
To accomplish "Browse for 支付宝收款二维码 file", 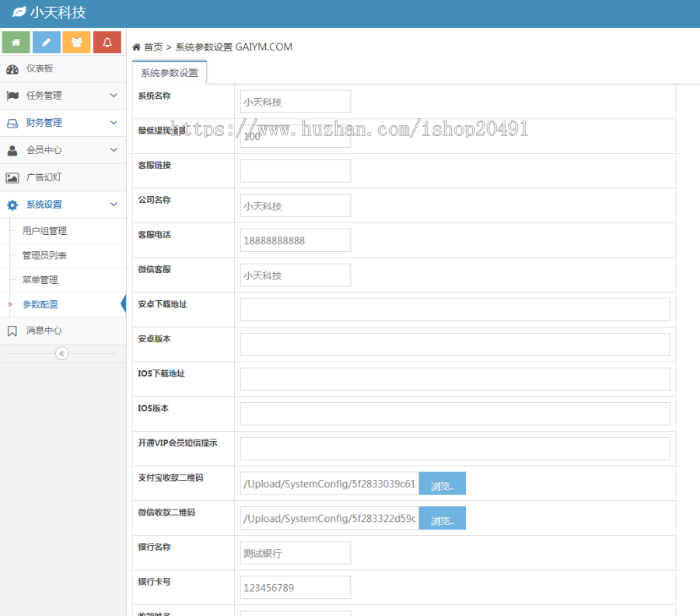I will tap(442, 484).
